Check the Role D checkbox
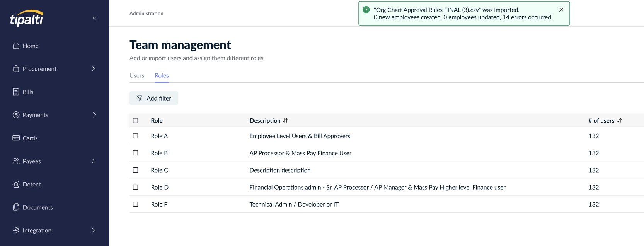The width and height of the screenshot is (644, 246). 136,187
